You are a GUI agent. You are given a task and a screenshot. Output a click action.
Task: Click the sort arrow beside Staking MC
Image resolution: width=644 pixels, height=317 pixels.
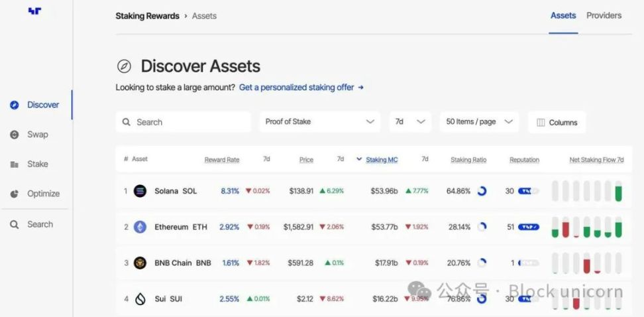[359, 159]
